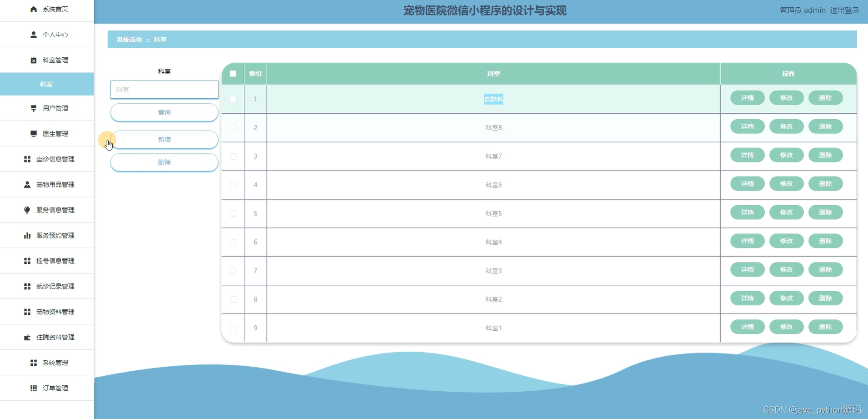The width and height of the screenshot is (868, 419).
Task: Open 就诊记录管理 label in sidebar
Action: (x=55, y=287)
